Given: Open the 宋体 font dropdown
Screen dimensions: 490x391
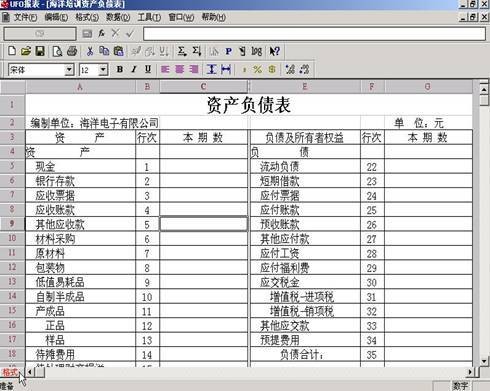Looking at the screenshot, I should 69,70.
